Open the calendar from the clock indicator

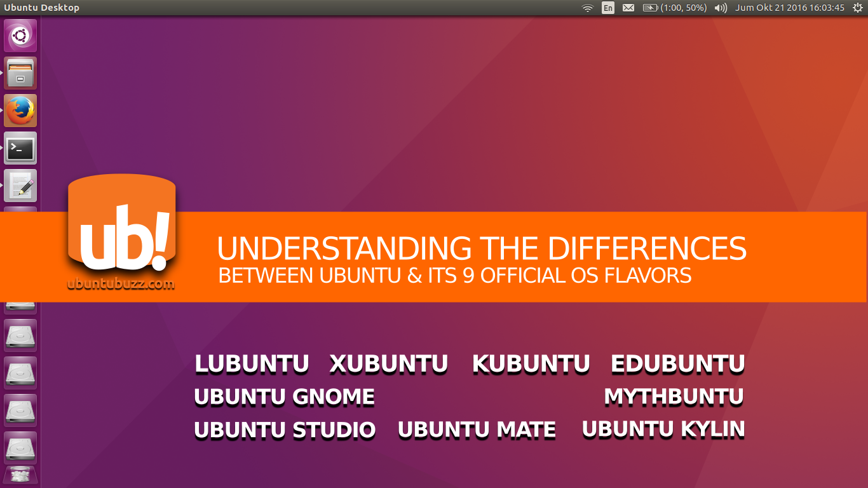[x=789, y=8]
